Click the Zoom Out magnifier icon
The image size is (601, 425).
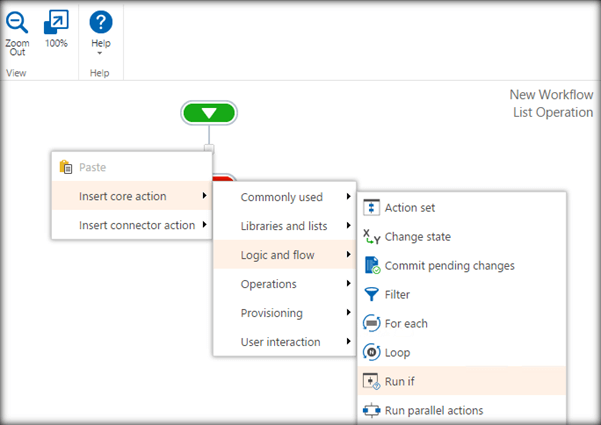click(17, 21)
